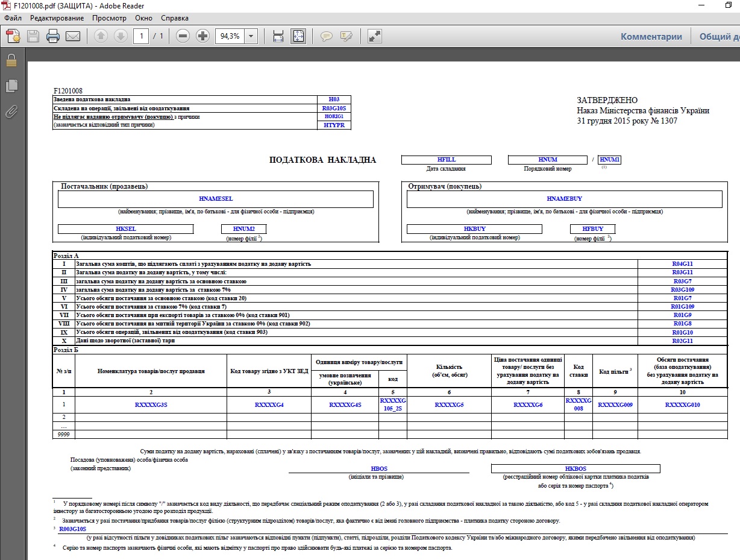Switch to read mode with expand arrows
The height and width of the screenshot is (560, 740).
point(375,36)
